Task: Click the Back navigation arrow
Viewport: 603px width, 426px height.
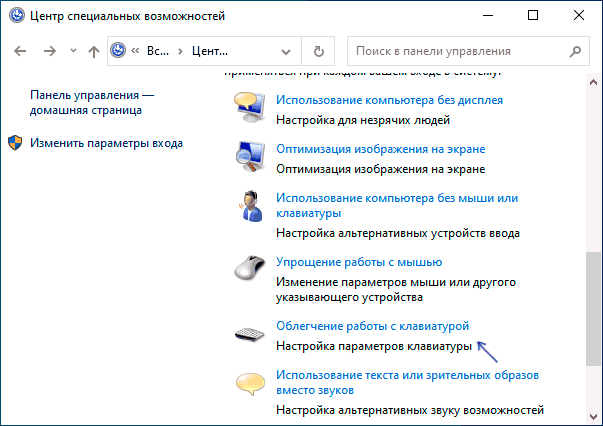Action: point(20,51)
